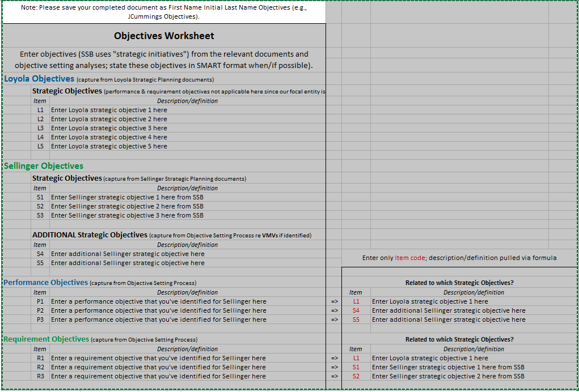Image resolution: width=579 pixels, height=392 pixels.
Task: Select "Enter Loyola strategic objective 5 here" cell
Action: coord(188,146)
